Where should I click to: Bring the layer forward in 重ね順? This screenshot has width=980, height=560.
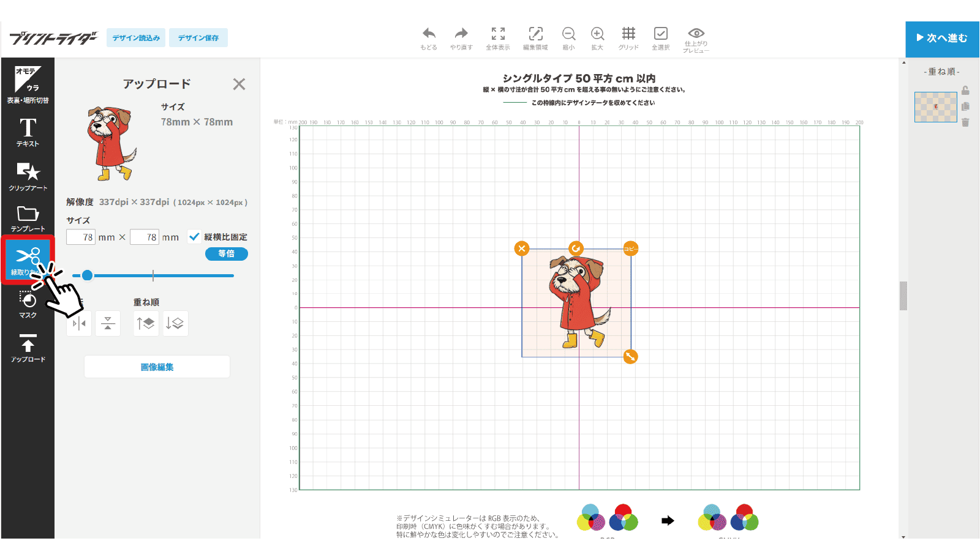point(146,324)
